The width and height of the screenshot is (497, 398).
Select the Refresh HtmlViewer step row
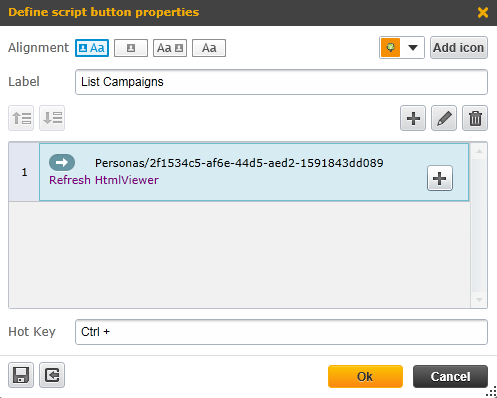tap(254, 172)
